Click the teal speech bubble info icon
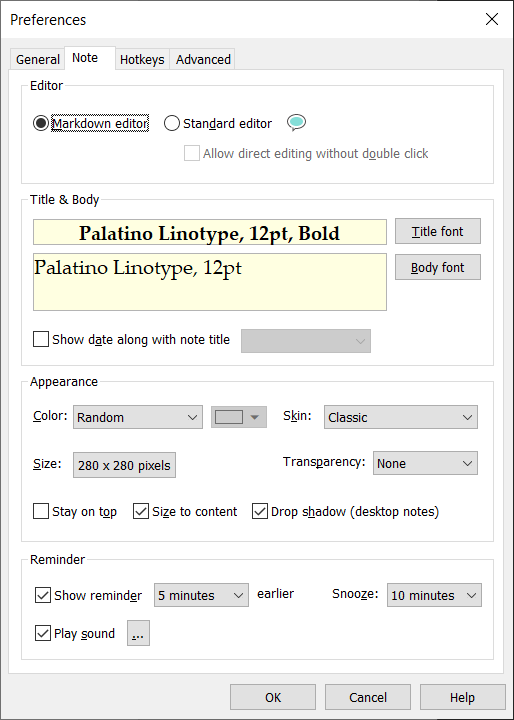514x720 pixels. pos(296,123)
